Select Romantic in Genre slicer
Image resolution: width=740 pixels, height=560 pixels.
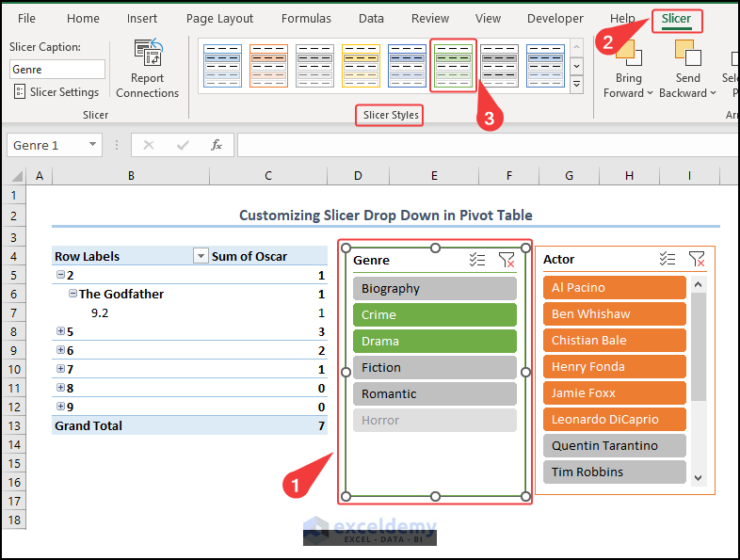(435, 394)
